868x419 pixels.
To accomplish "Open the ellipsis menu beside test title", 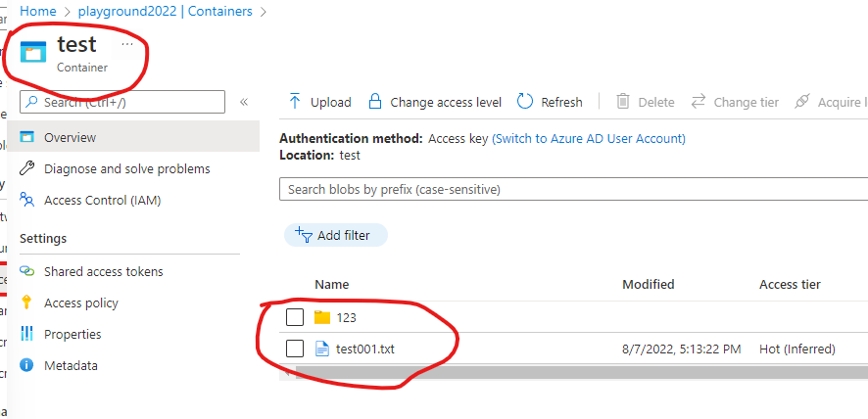I will point(127,44).
